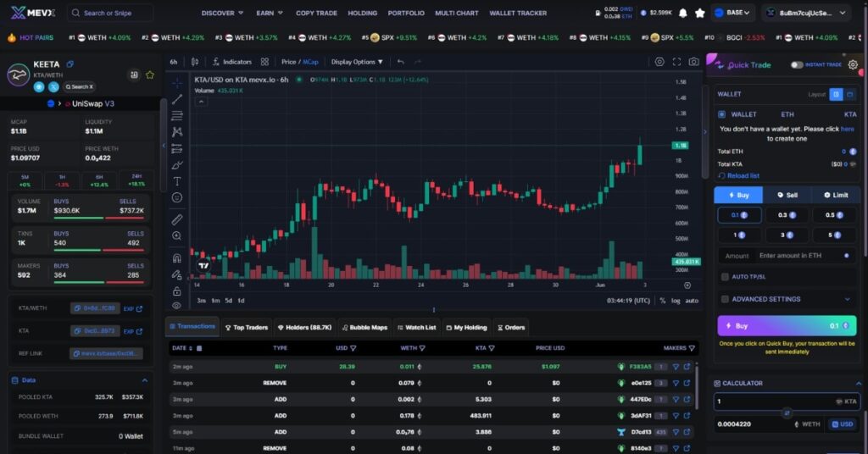
Task: Check the Auto TP/SL checkbox
Action: tap(725, 276)
